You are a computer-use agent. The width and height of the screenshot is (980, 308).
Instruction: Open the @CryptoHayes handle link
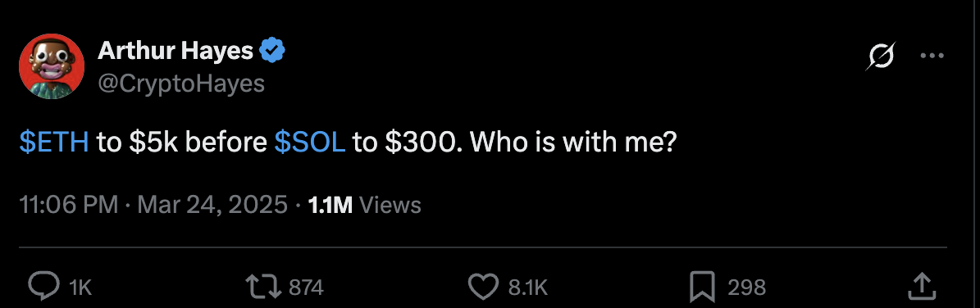pos(181,83)
